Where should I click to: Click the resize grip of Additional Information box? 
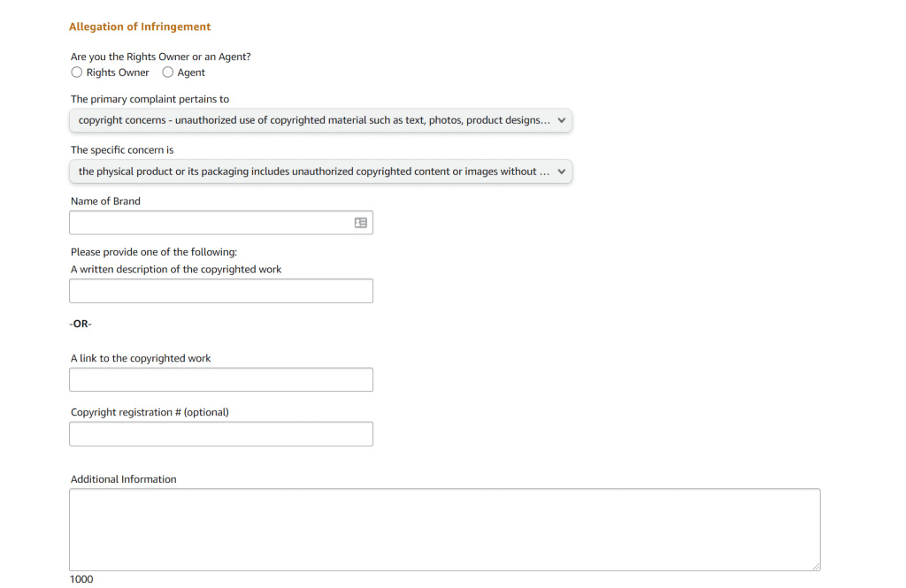point(816,566)
